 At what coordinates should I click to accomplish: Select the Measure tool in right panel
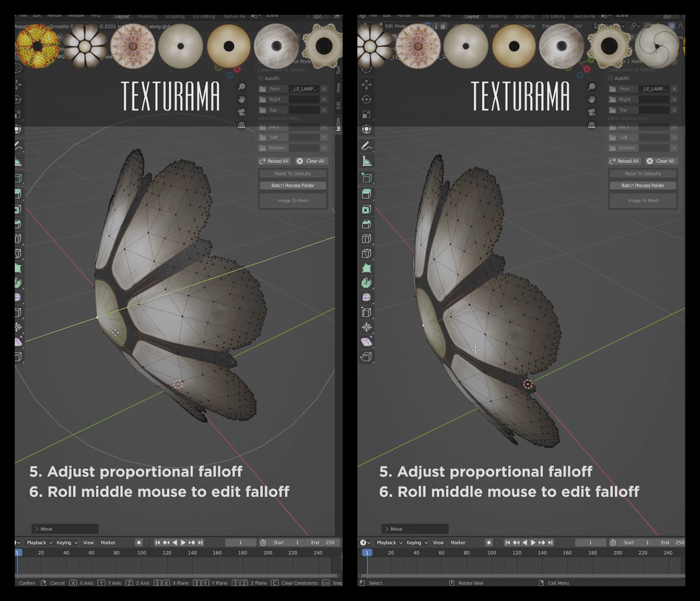pyautogui.click(x=366, y=161)
